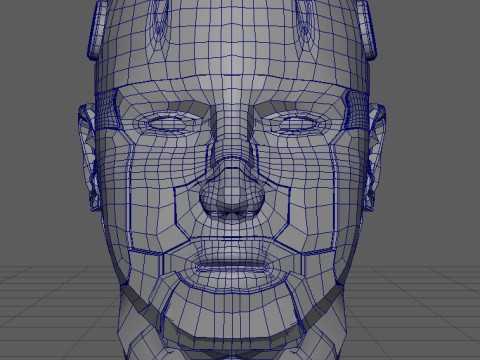Select the ear on the viewport's left side
The width and height of the screenshot is (480, 360).
tap(88, 157)
